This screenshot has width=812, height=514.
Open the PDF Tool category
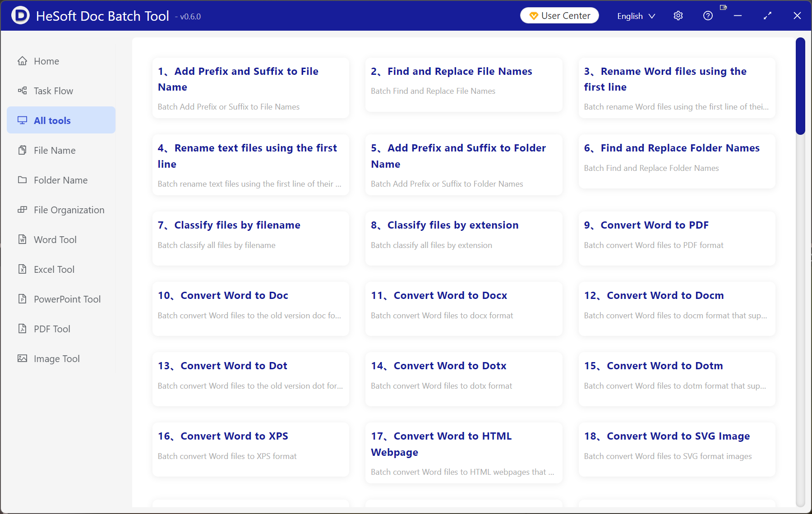[x=61, y=329]
